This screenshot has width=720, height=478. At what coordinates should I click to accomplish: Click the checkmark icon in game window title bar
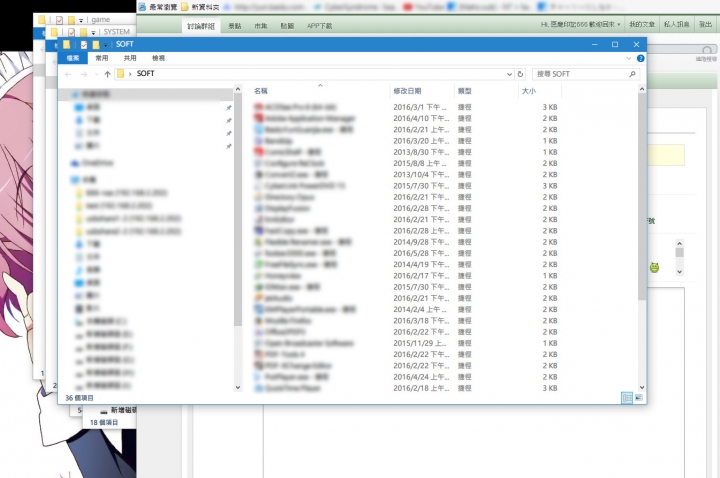tap(59, 20)
